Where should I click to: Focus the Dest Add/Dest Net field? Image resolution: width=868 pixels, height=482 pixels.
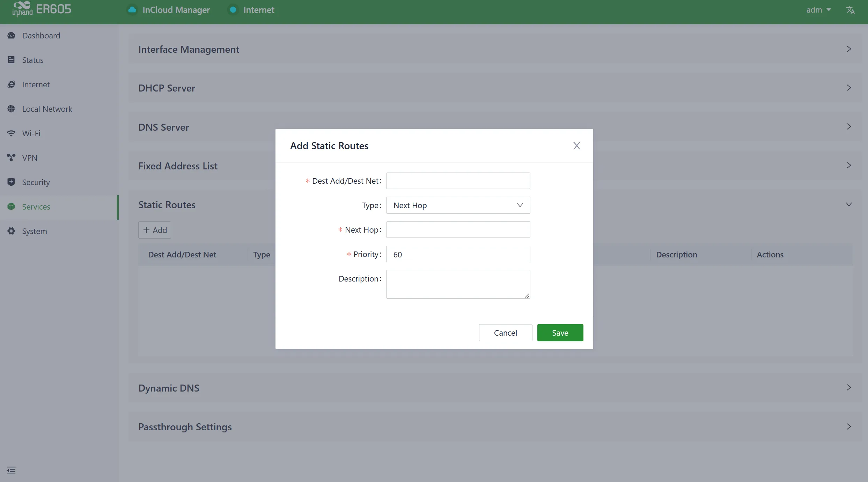click(x=458, y=181)
